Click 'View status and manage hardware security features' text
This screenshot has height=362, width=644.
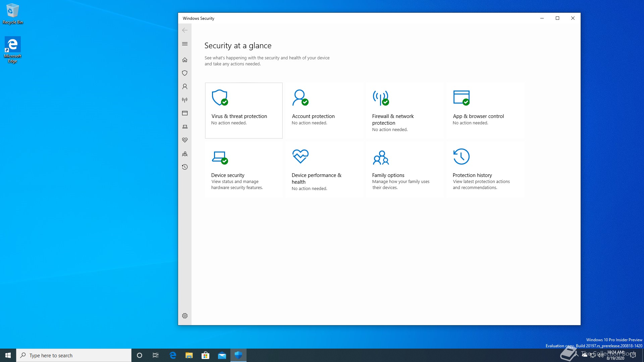pyautogui.click(x=237, y=185)
